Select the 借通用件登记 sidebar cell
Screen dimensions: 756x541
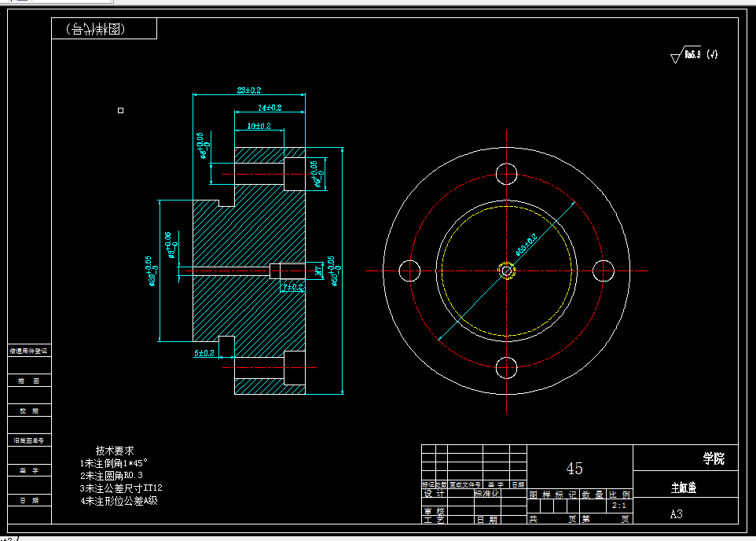coord(28,351)
